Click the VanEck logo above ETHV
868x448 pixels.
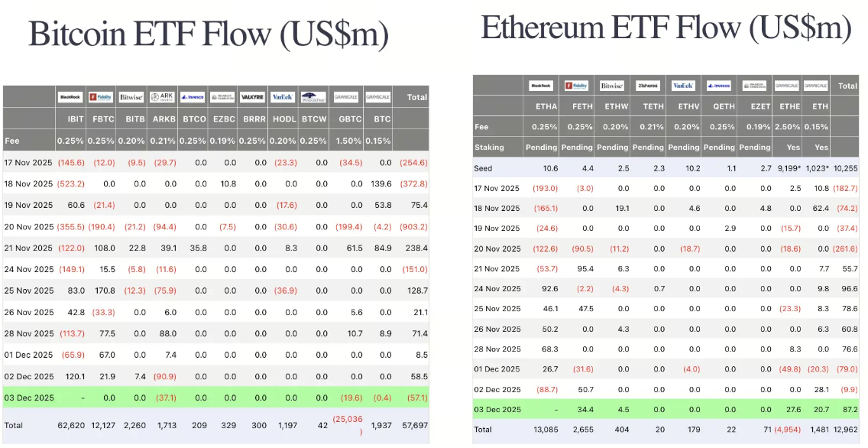pos(683,86)
